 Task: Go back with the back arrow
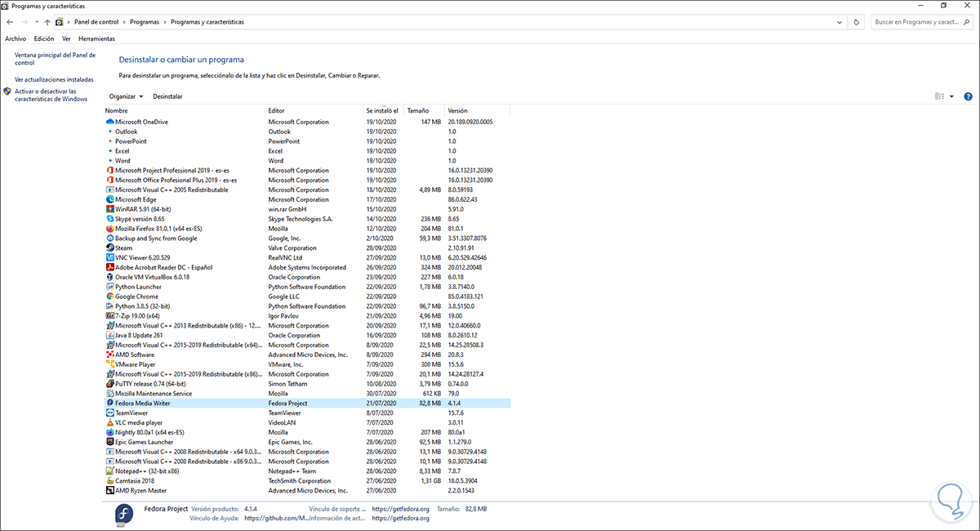[x=10, y=22]
